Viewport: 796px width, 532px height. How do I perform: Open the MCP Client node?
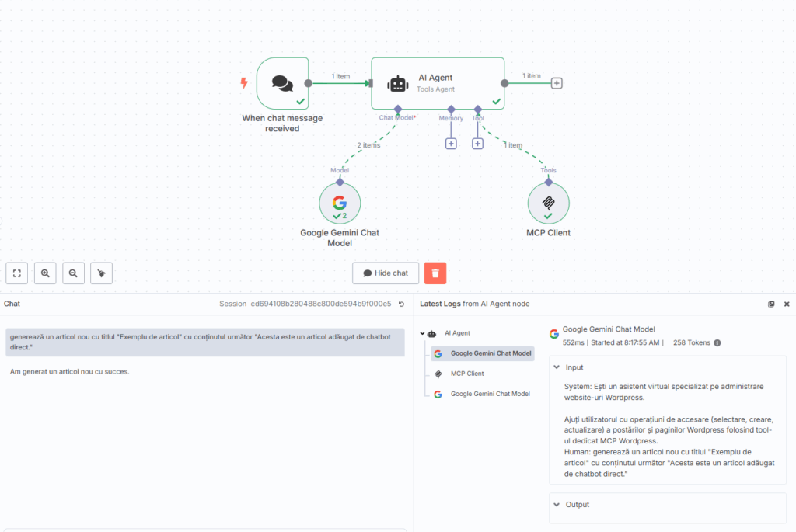click(548, 203)
